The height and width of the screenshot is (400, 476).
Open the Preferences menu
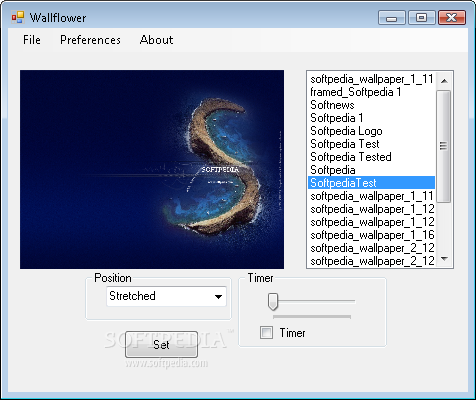90,40
